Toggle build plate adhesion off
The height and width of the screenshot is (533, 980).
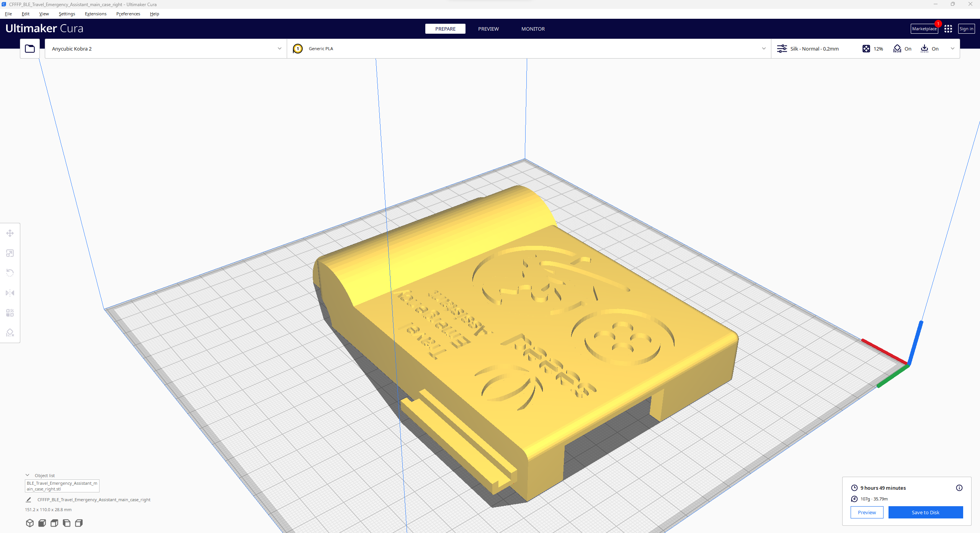929,49
